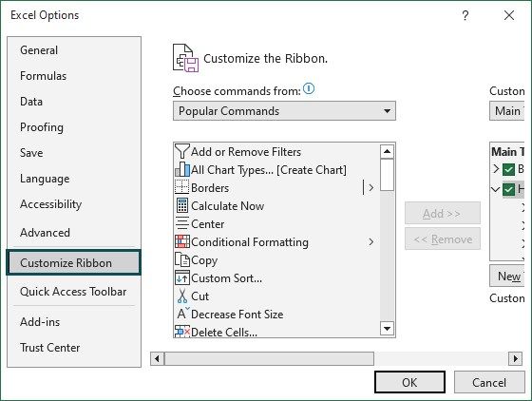Click the Custom Sort icon
Screen dimensions: 532x401
point(181,277)
